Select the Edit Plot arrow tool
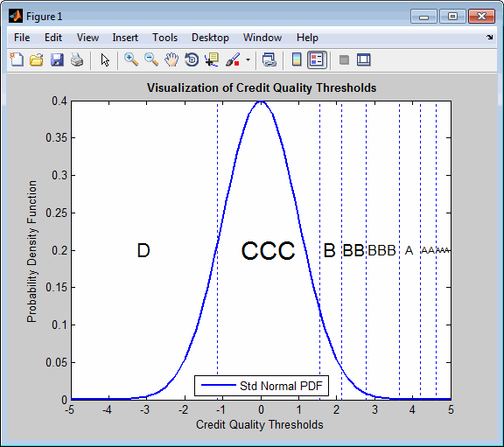Screen dimensions: 504x447 tap(105, 60)
